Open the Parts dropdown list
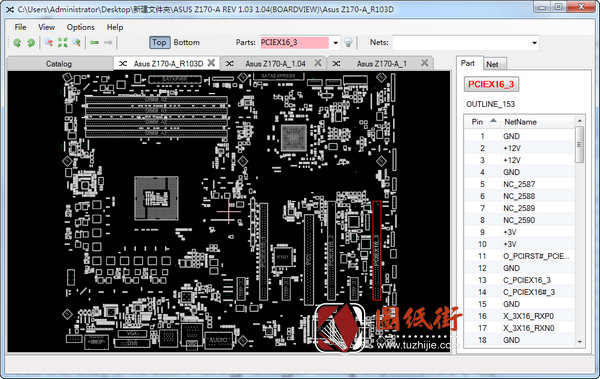Image resolution: width=600 pixels, height=379 pixels. pos(336,43)
